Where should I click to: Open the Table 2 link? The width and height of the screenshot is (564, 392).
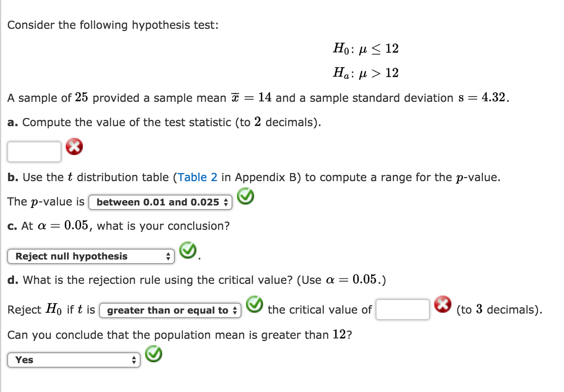pyautogui.click(x=198, y=177)
